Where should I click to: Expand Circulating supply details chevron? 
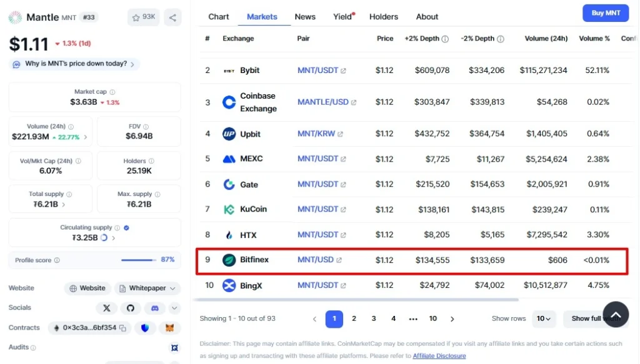point(114,238)
